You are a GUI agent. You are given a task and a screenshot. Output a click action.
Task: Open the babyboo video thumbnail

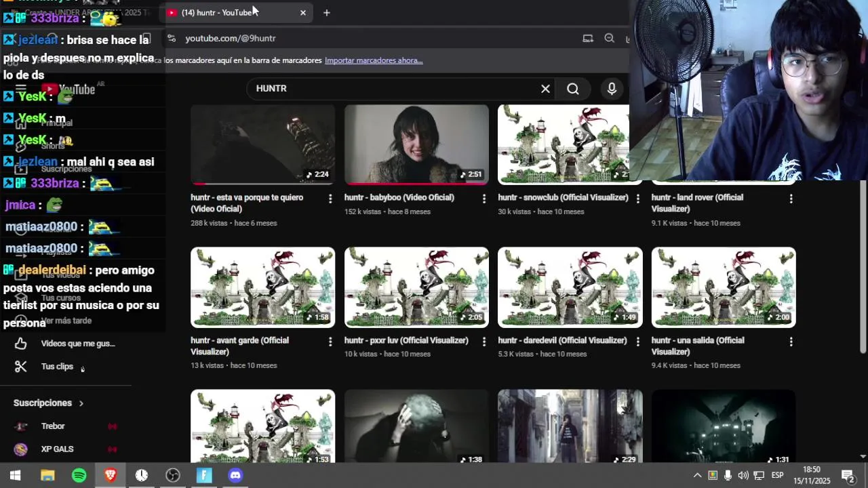(x=416, y=144)
